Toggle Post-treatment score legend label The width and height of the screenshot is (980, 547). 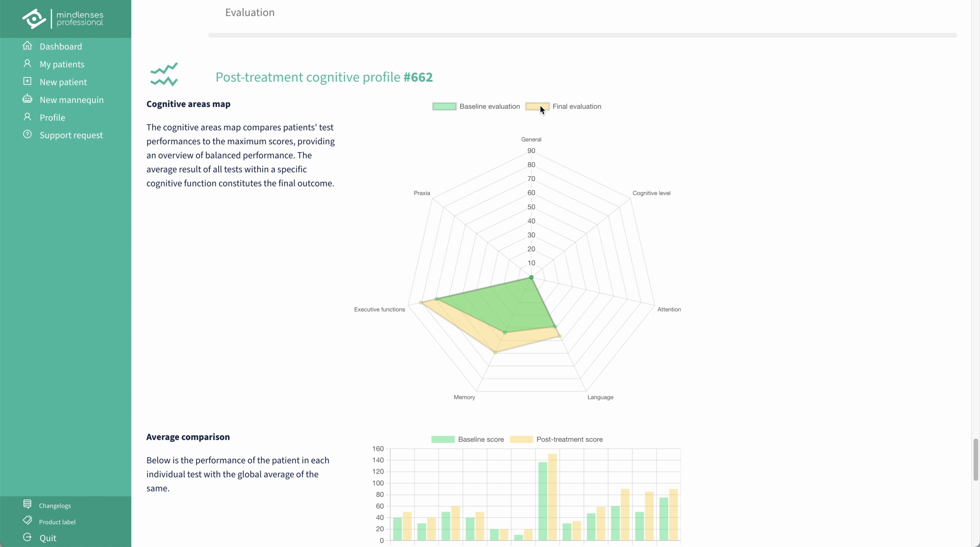(569, 439)
